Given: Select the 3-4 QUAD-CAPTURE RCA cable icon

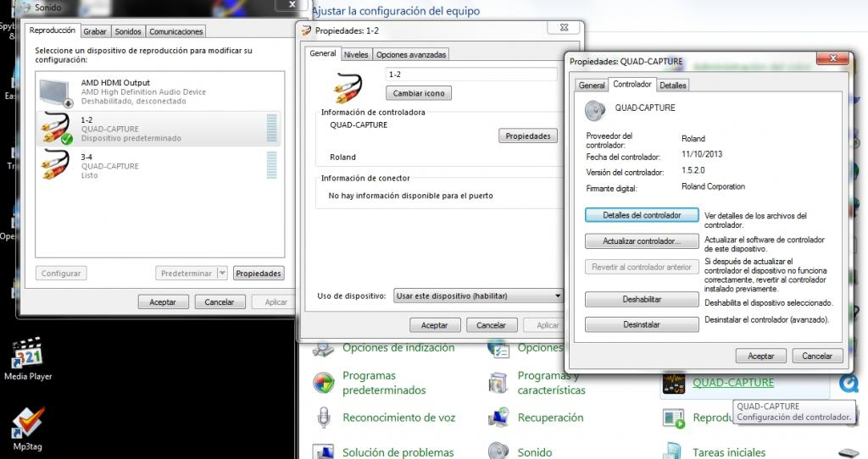Looking at the screenshot, I should click(55, 165).
